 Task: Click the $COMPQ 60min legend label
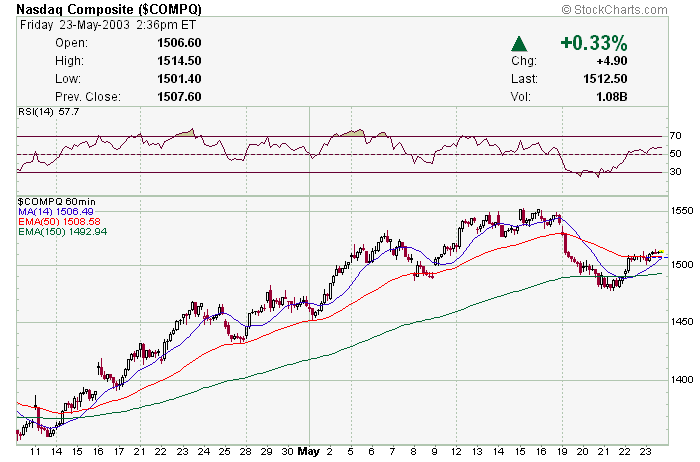[57, 202]
